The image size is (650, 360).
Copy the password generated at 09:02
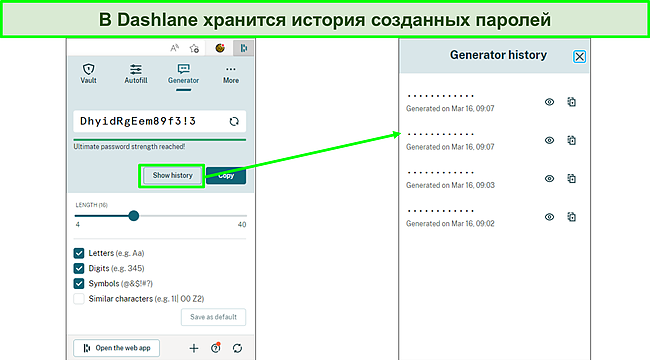pos(572,216)
